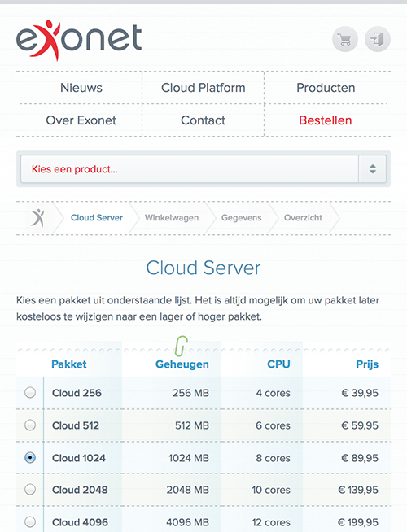Click the 8 cores CPU value
This screenshot has width=407, height=532.
[x=274, y=458]
